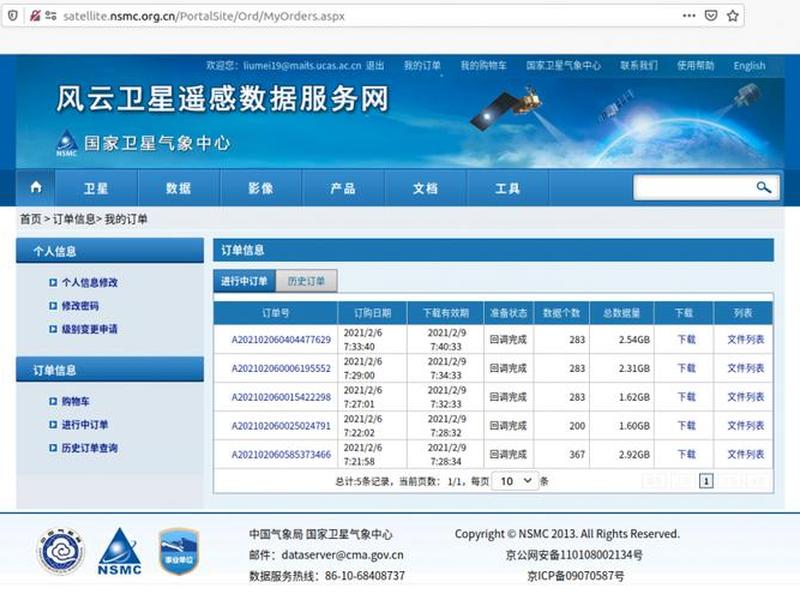This screenshot has height=600, width=800.
Task: Click 退出 to log out
Action: pos(375,65)
